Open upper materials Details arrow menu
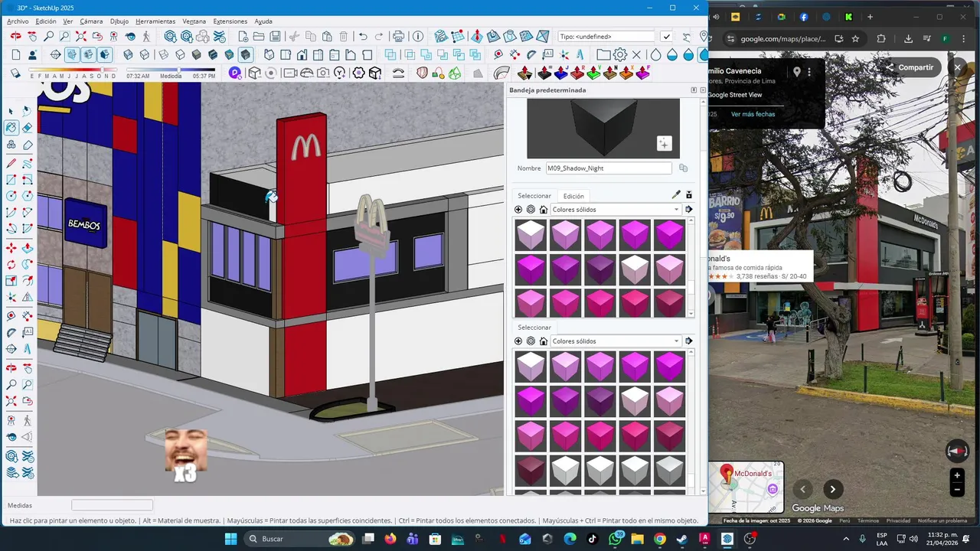The width and height of the screenshot is (980, 551). [x=688, y=210]
